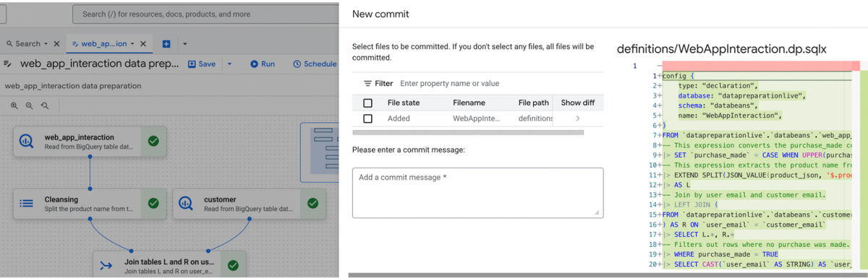Screen dimensions: 868x278
Task: Open the Save options dropdown arrow
Action: point(229,64)
